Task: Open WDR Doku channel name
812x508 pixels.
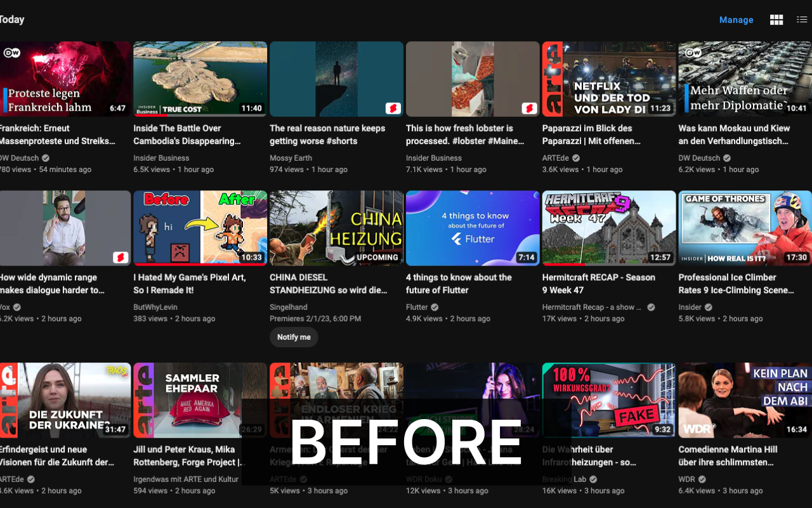Action: pos(424,479)
